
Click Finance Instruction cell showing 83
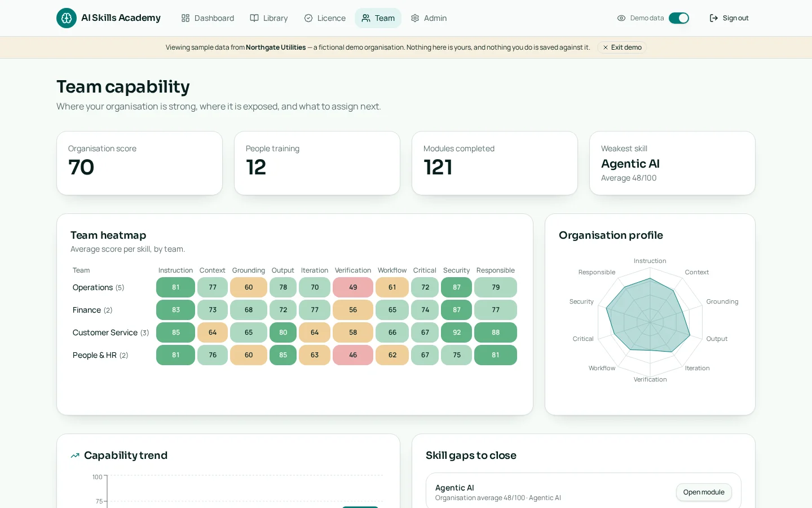(x=176, y=310)
